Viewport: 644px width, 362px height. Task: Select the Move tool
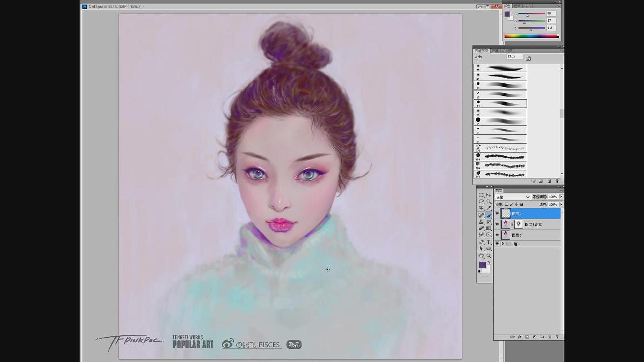coord(489,195)
